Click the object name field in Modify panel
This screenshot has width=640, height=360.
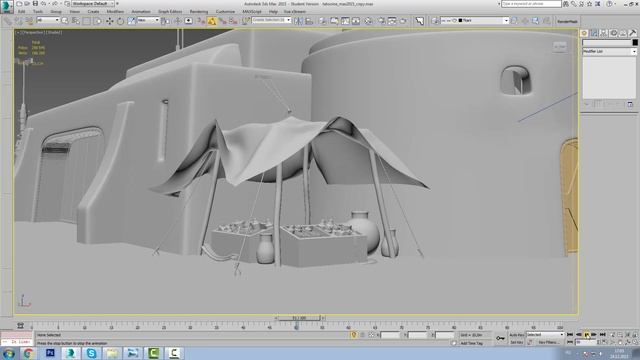tap(607, 42)
